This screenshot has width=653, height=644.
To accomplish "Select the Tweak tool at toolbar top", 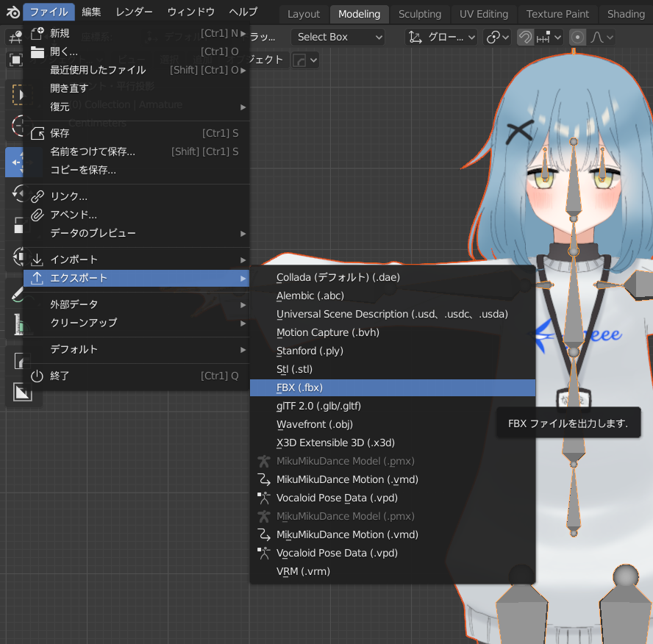I will pos(15,37).
